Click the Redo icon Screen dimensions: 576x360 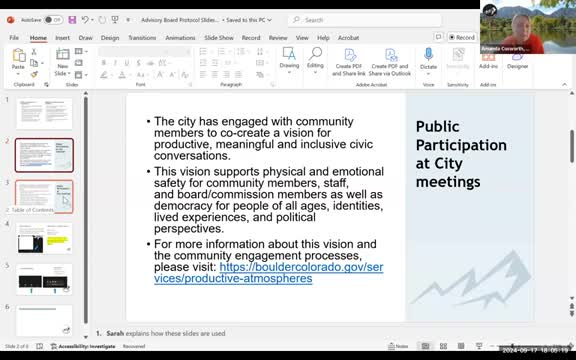102,20
